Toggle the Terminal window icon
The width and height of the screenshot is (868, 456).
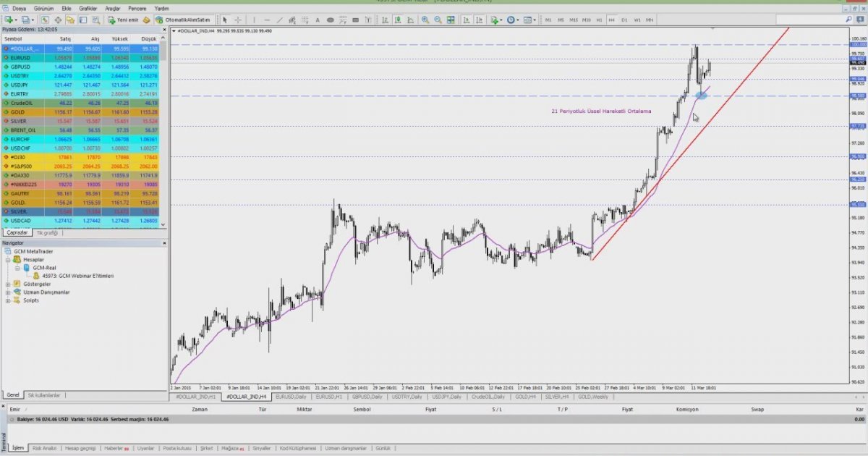[x=83, y=20]
